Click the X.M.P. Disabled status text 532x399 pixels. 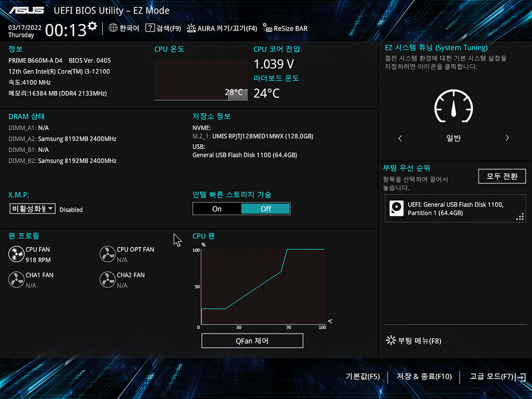click(x=71, y=210)
